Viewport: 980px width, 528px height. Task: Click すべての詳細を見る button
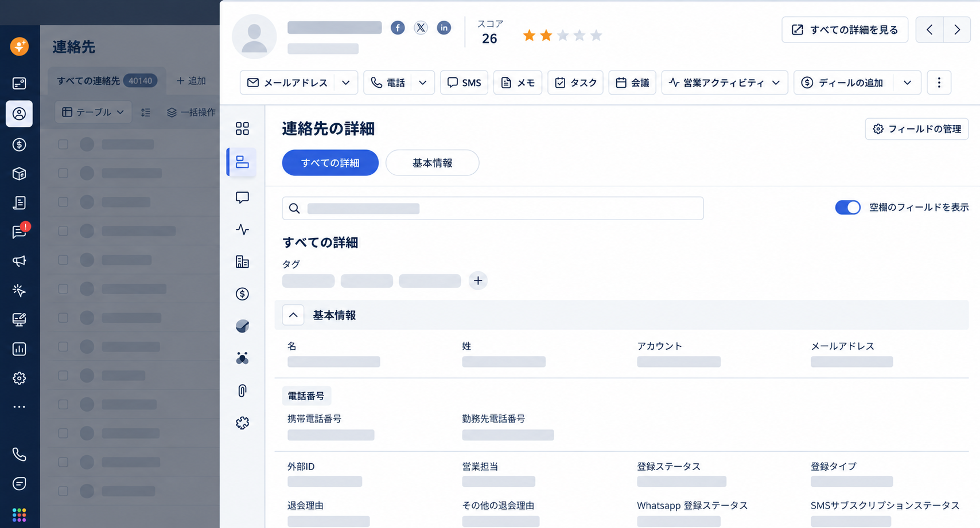845,30
